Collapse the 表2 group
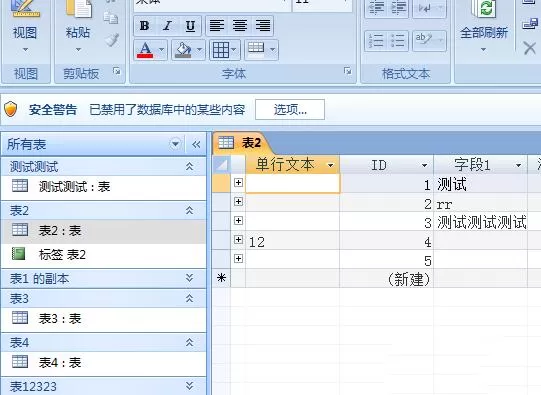Image resolution: width=541 pixels, height=395 pixels. (189, 210)
